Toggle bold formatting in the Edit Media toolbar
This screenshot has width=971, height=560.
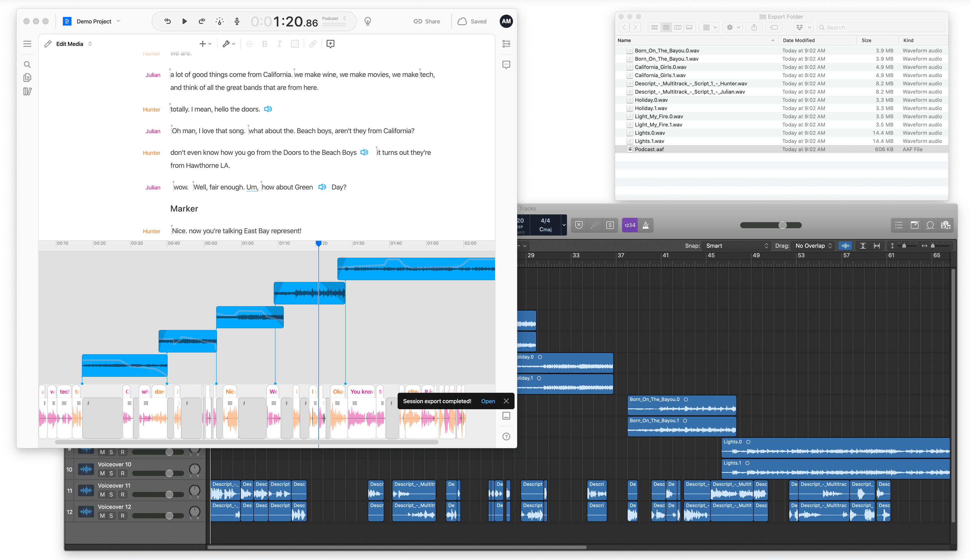coord(264,44)
